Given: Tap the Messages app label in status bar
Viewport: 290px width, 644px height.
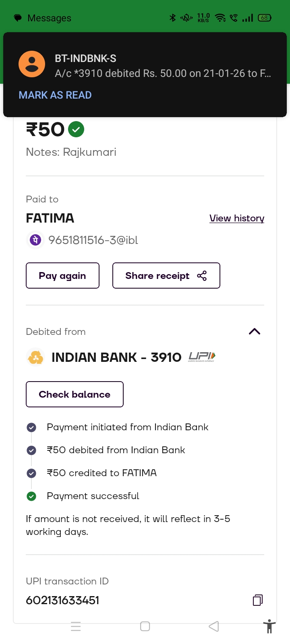Looking at the screenshot, I should (49, 18).
